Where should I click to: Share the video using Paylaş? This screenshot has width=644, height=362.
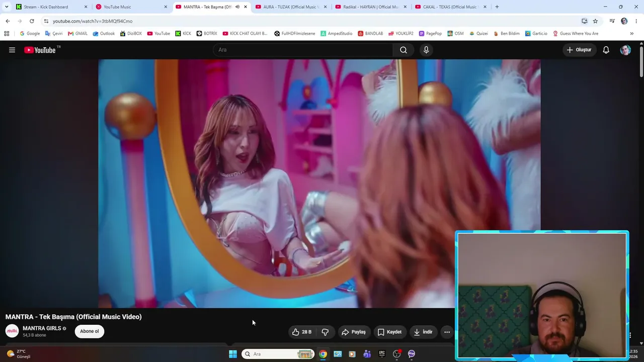tap(354, 332)
